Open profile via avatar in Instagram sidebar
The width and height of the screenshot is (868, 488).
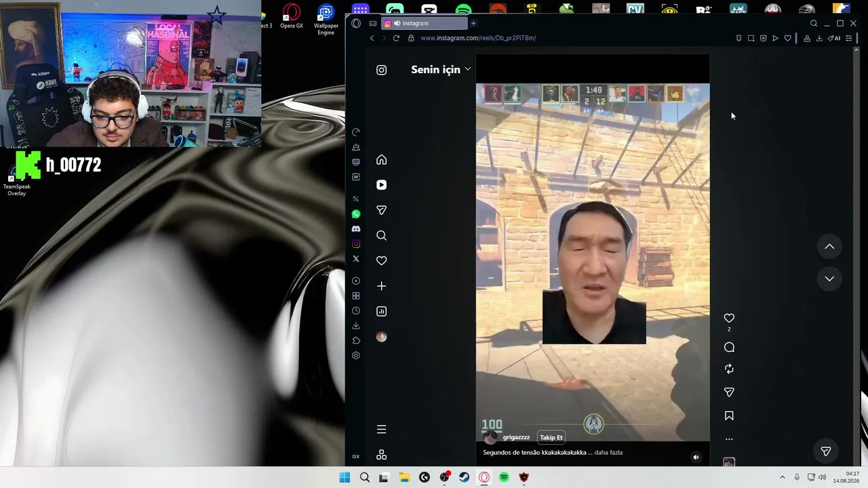coord(381,337)
